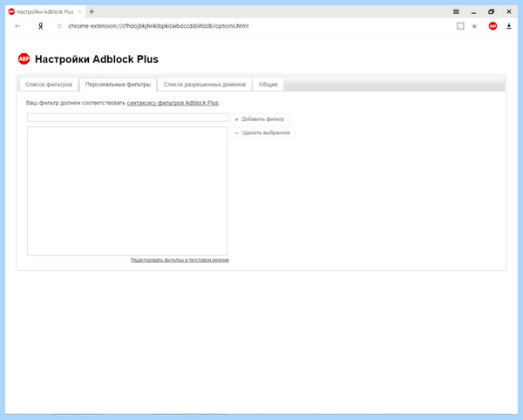Minimize the browser window
The image size is (523, 420).
click(x=473, y=12)
